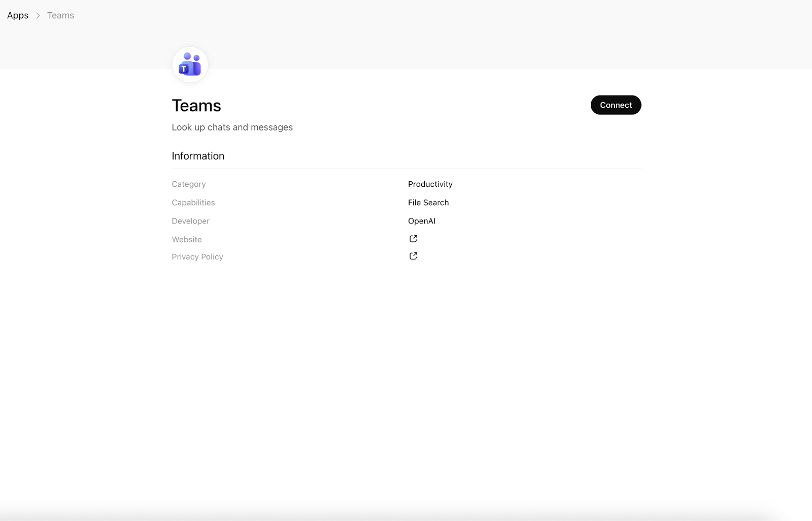Screen dimensions: 812x521
Task: Click the chevron separator in the breadcrumb
Action: click(37, 15)
